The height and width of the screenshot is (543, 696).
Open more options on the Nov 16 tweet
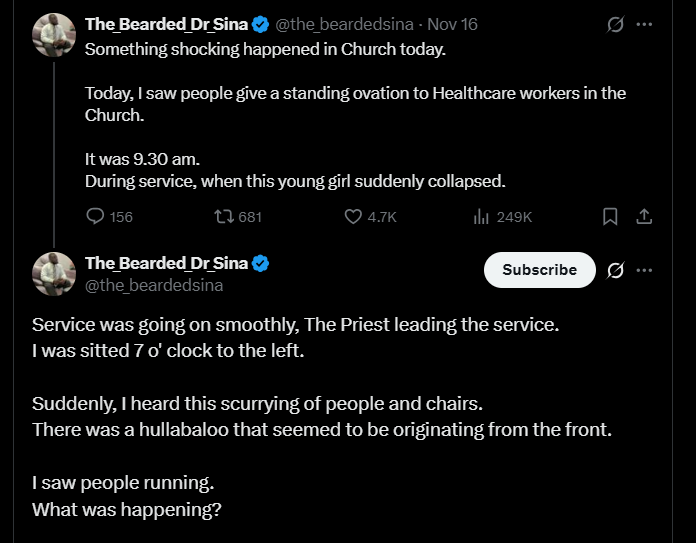click(645, 25)
